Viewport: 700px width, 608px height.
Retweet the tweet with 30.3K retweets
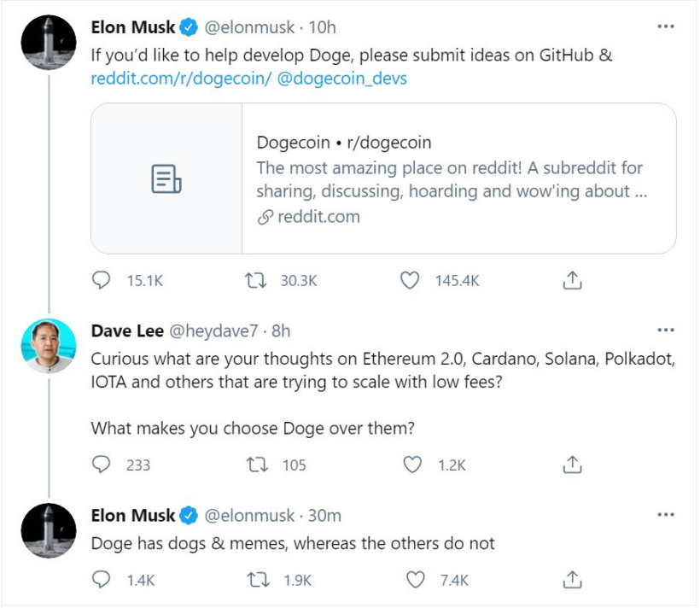[x=253, y=280]
